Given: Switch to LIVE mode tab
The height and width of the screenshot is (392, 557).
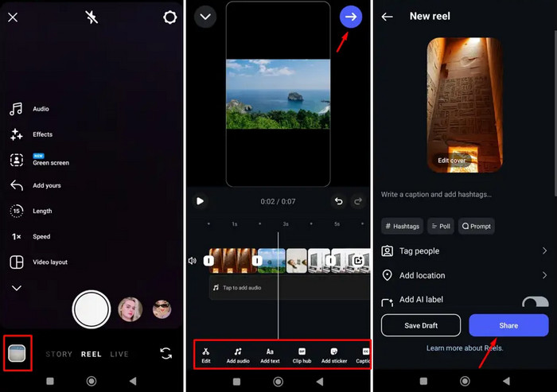Looking at the screenshot, I should (119, 354).
